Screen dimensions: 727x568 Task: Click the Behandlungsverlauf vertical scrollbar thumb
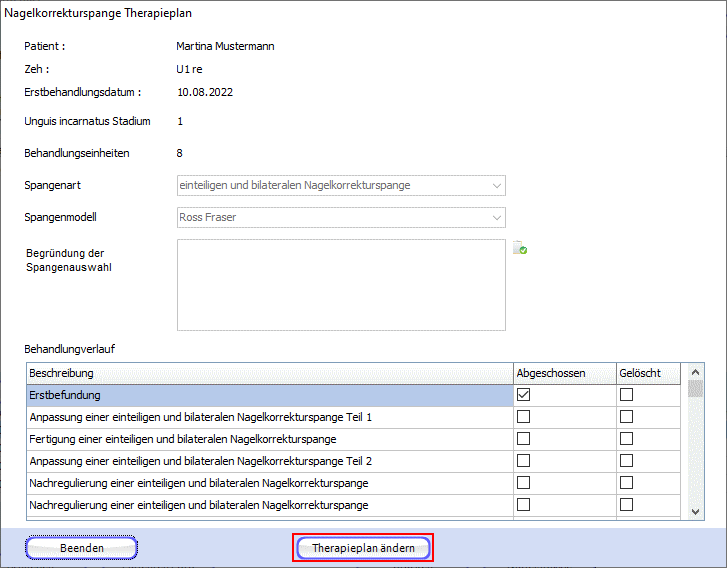[696, 389]
